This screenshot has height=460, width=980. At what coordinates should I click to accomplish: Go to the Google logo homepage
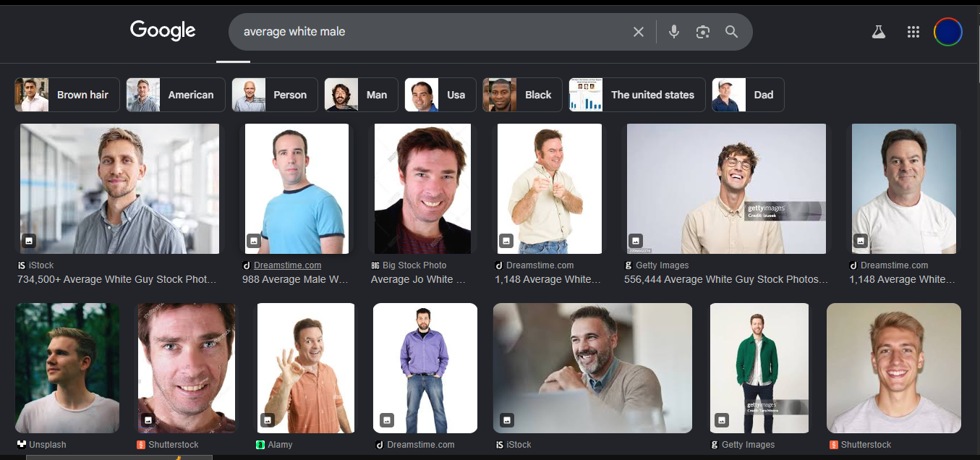tap(163, 30)
